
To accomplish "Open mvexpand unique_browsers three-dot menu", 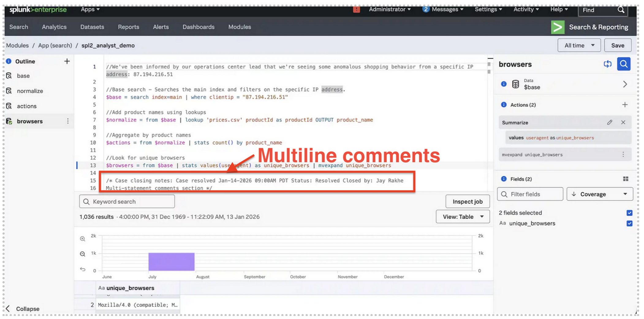I will 623,155.
